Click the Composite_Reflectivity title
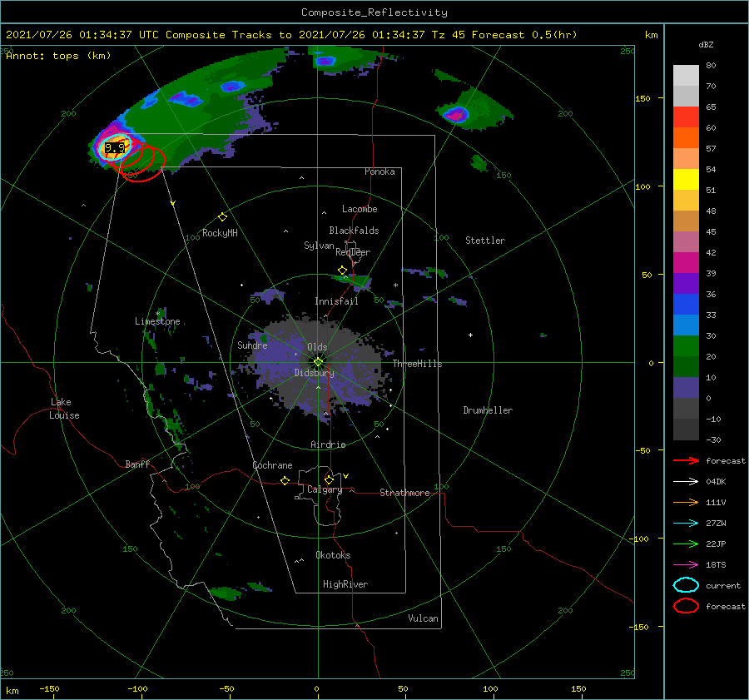The width and height of the screenshot is (749, 700). [x=374, y=12]
